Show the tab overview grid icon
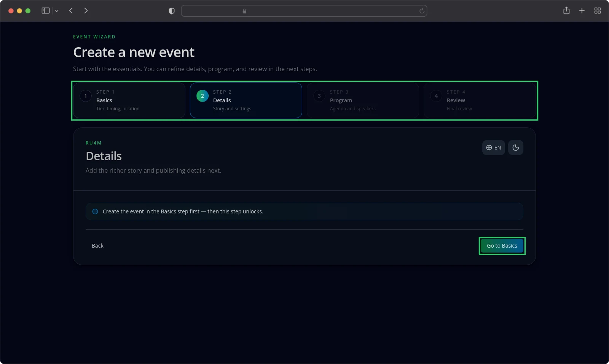This screenshot has width=609, height=364. tap(598, 11)
